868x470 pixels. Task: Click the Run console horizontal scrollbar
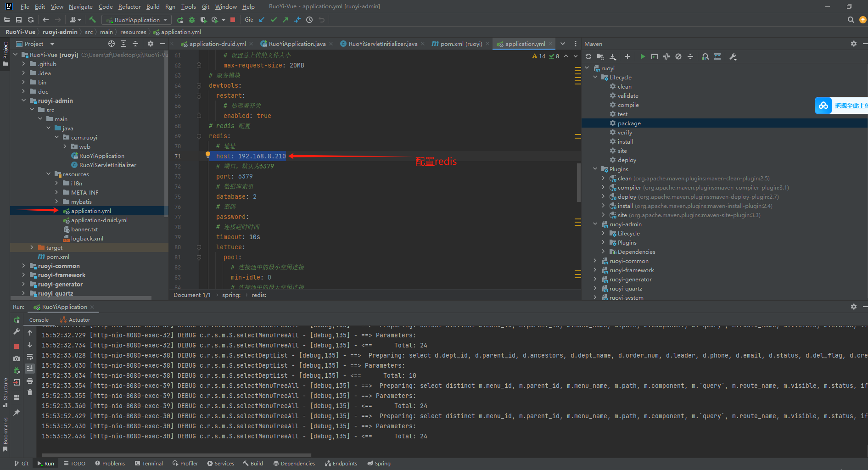pos(177,455)
